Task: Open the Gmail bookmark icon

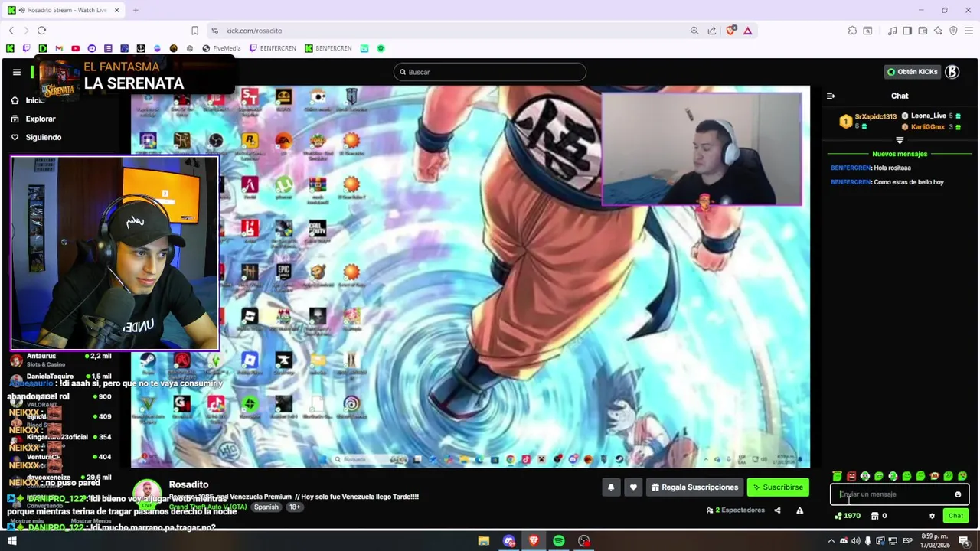Action: 59,48
